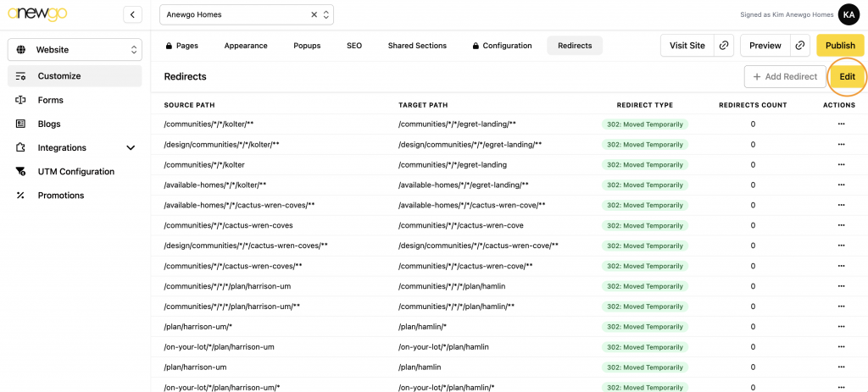This screenshot has height=392, width=868.
Task: Open the KA user avatar menu
Action: click(849, 14)
